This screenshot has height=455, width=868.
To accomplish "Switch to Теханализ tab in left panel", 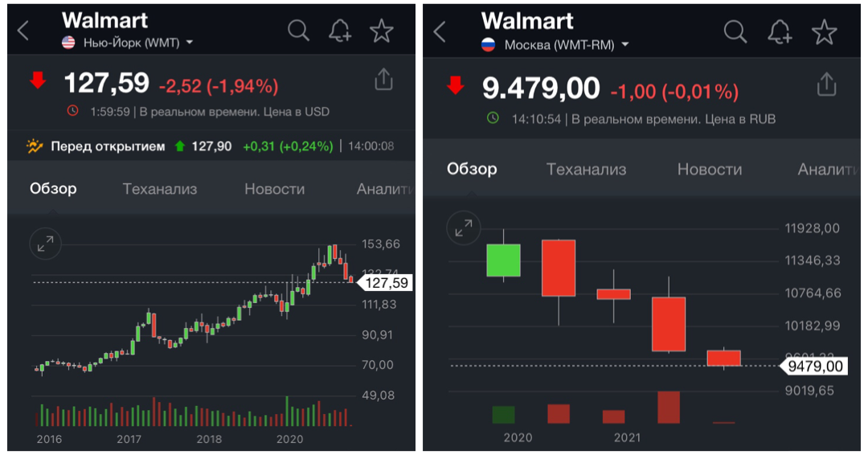I will (159, 189).
